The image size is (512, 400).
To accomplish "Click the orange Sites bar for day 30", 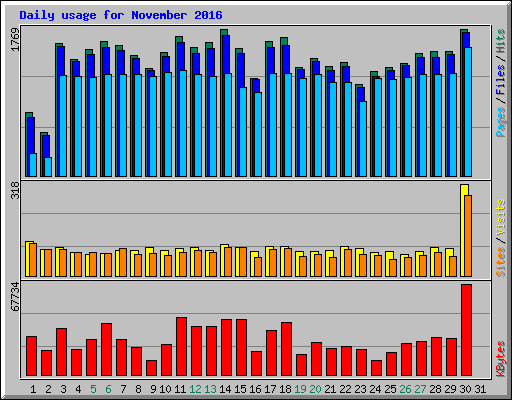I will coord(468,236).
